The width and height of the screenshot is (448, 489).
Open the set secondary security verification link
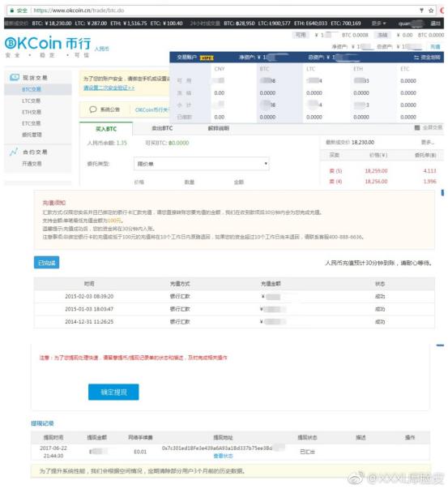point(109,88)
